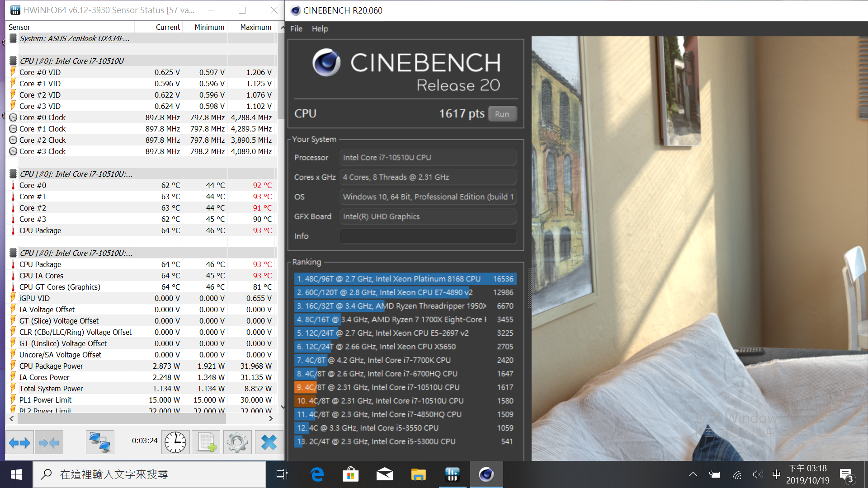Click the OS field in Your System
The width and height of the screenshot is (868, 488).
tap(428, 197)
